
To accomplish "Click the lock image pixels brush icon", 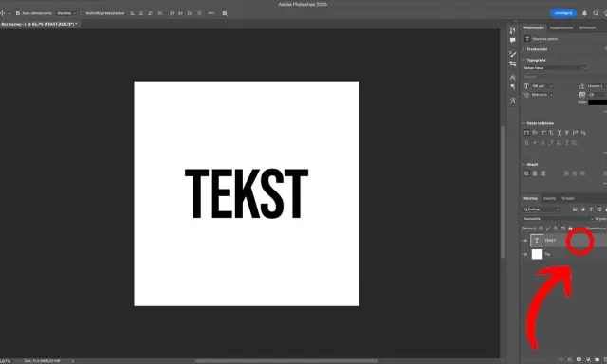I will pyautogui.click(x=548, y=228).
